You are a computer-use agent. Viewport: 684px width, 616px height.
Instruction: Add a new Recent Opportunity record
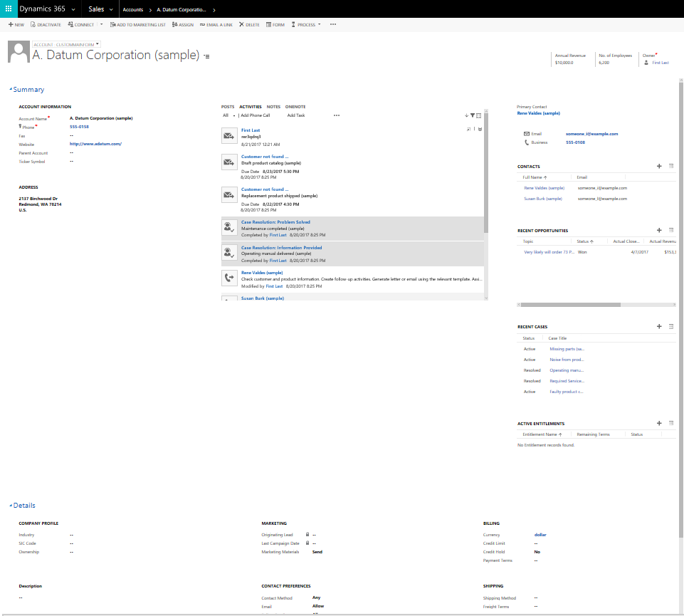(659, 230)
